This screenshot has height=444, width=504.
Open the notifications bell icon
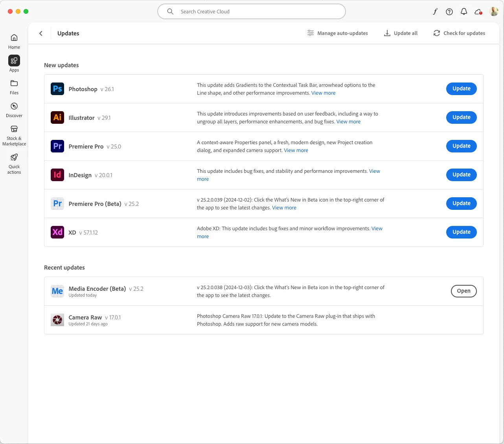(464, 12)
